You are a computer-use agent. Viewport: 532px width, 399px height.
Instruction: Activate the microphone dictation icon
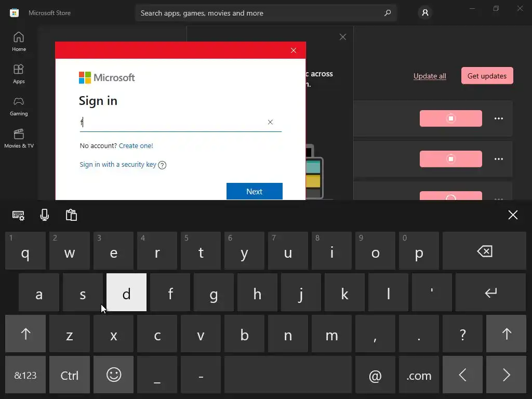click(x=45, y=215)
